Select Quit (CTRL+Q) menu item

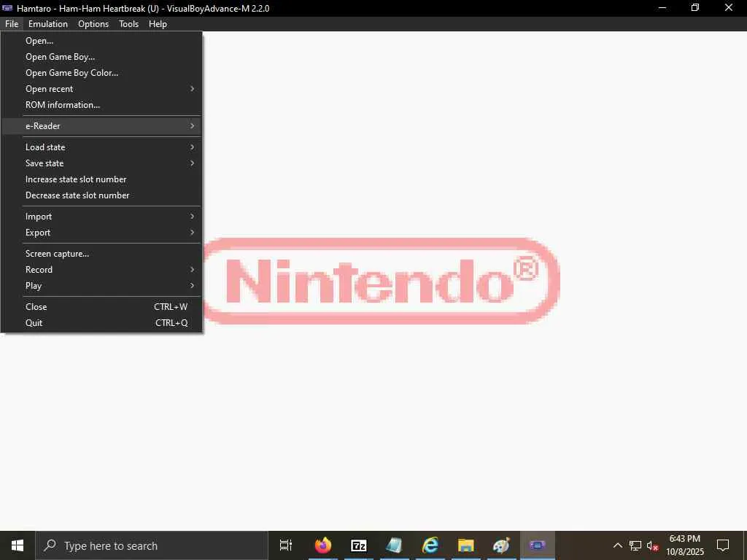click(x=101, y=323)
